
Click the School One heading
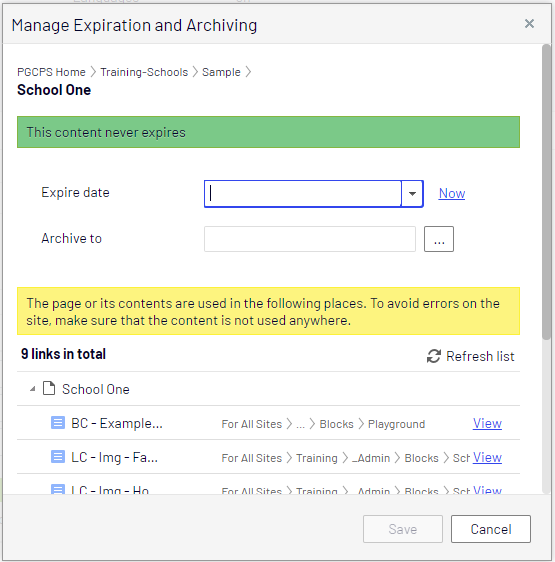(54, 90)
